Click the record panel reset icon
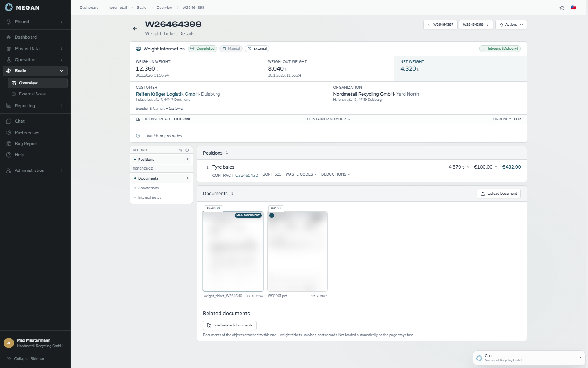588x368 pixels. coord(187,150)
